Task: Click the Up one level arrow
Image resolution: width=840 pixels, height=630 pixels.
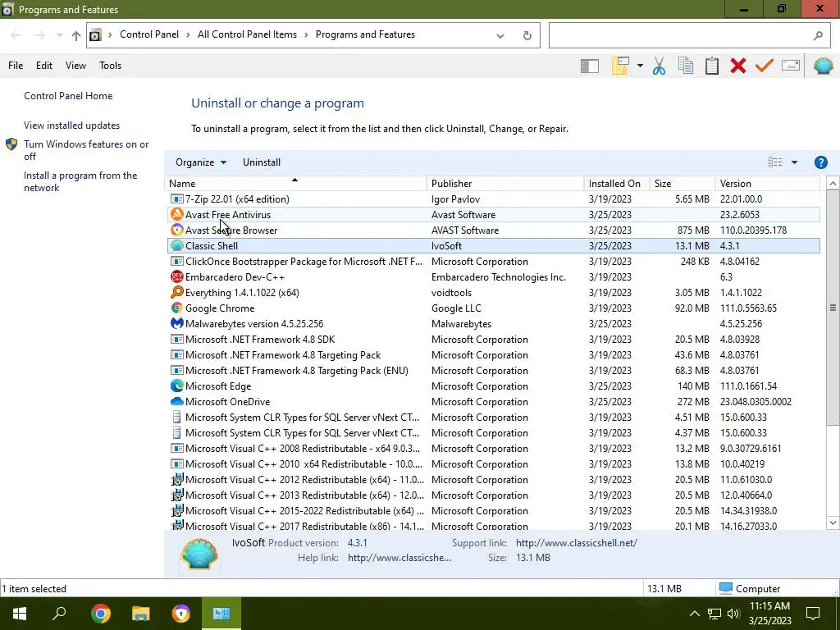Action: [76, 35]
